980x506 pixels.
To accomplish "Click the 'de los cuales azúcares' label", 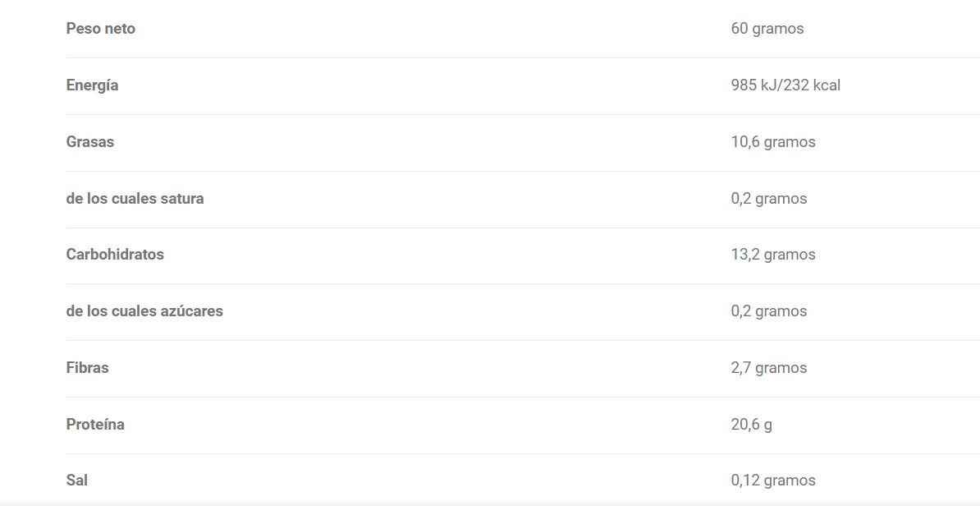I will pos(144,311).
